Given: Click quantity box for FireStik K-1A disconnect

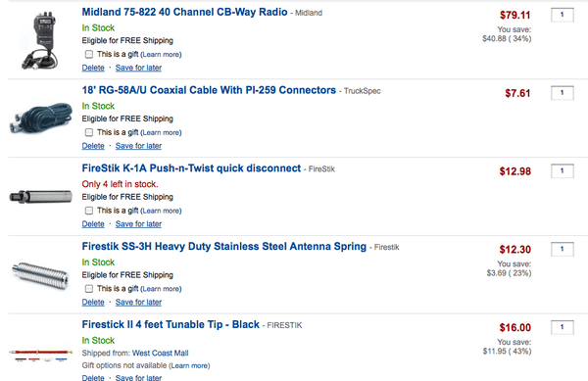Looking at the screenshot, I should 563,171.
